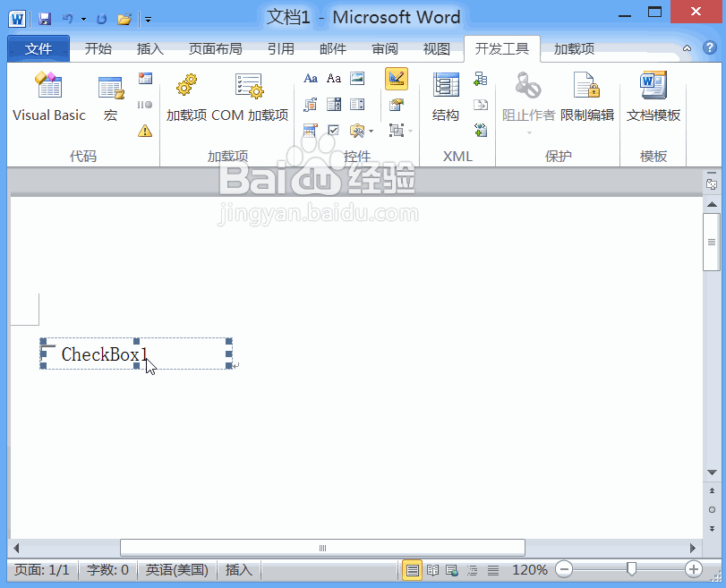Click the vertical scrollbar up arrow
726x588 pixels.
(x=712, y=204)
